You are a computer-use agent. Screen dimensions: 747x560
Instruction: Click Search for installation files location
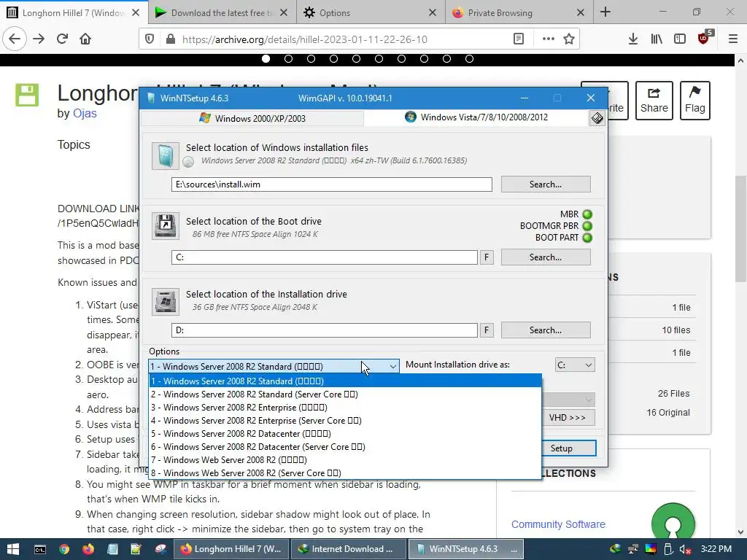coord(546,184)
